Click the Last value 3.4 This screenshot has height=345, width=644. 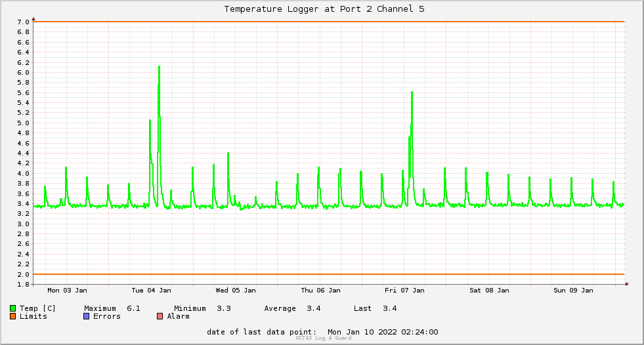(x=390, y=308)
